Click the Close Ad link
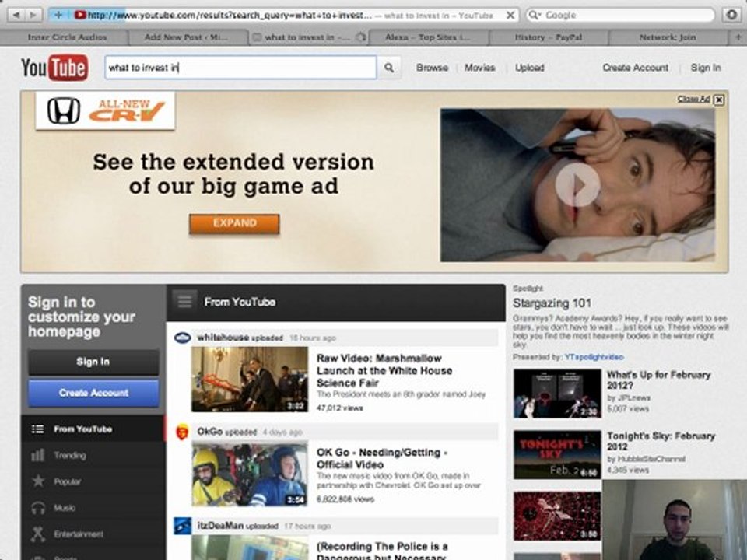Image resolution: width=747 pixels, height=560 pixels. pos(693,99)
